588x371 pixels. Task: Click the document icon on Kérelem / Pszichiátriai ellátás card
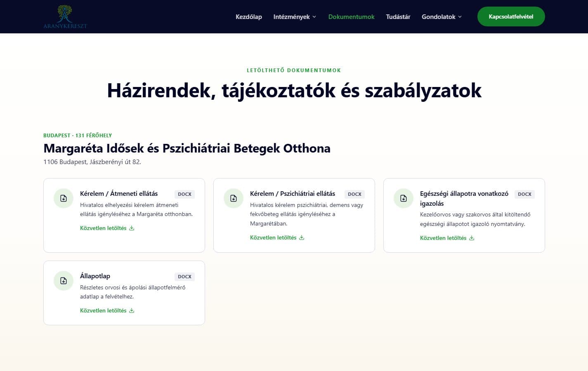click(234, 198)
